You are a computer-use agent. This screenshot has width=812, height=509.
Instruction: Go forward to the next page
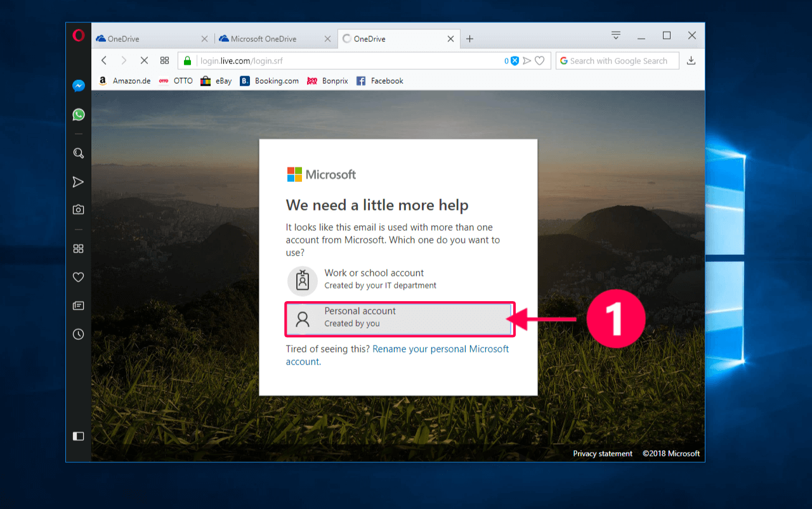[x=124, y=60]
